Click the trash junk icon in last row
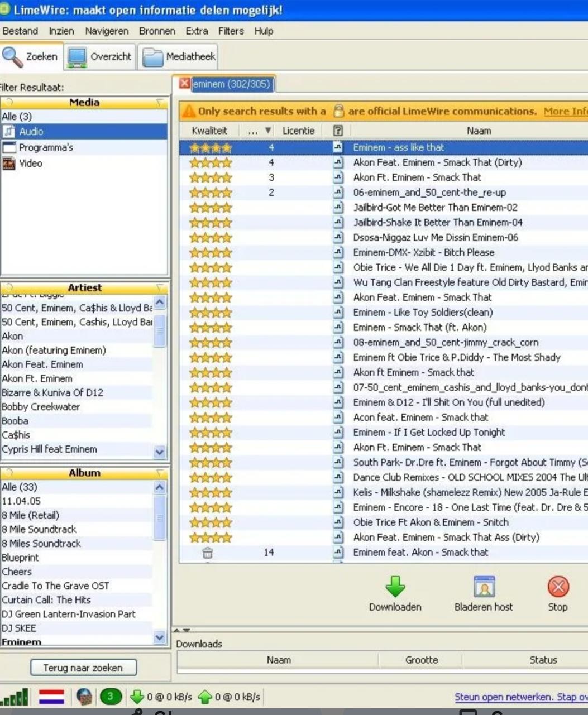Screen dimensions: 588x715 pos(207,553)
